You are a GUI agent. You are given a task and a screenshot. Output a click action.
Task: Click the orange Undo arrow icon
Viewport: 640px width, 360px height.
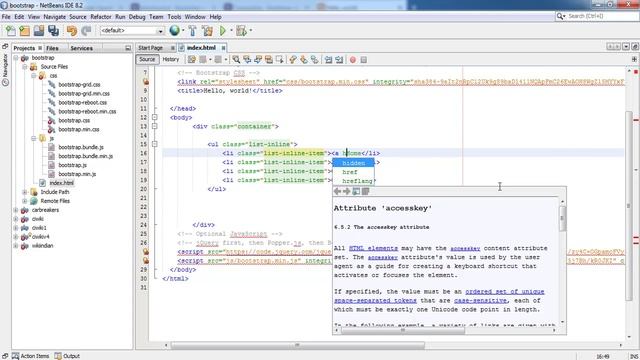(x=71, y=31)
